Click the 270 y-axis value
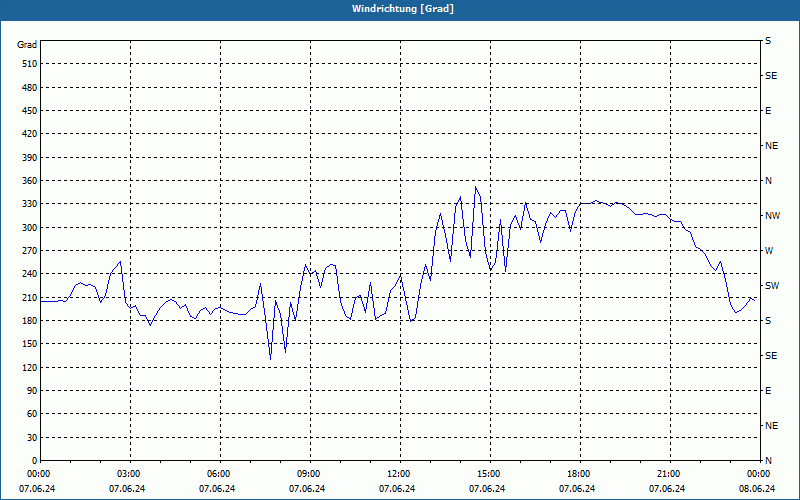The height and width of the screenshot is (500, 800). tap(30, 251)
